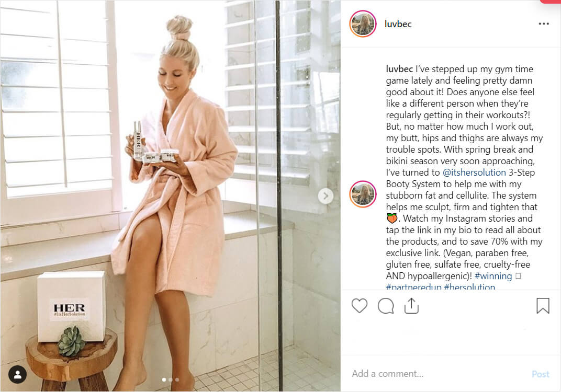Jump to the third carousel dot

[177, 379]
